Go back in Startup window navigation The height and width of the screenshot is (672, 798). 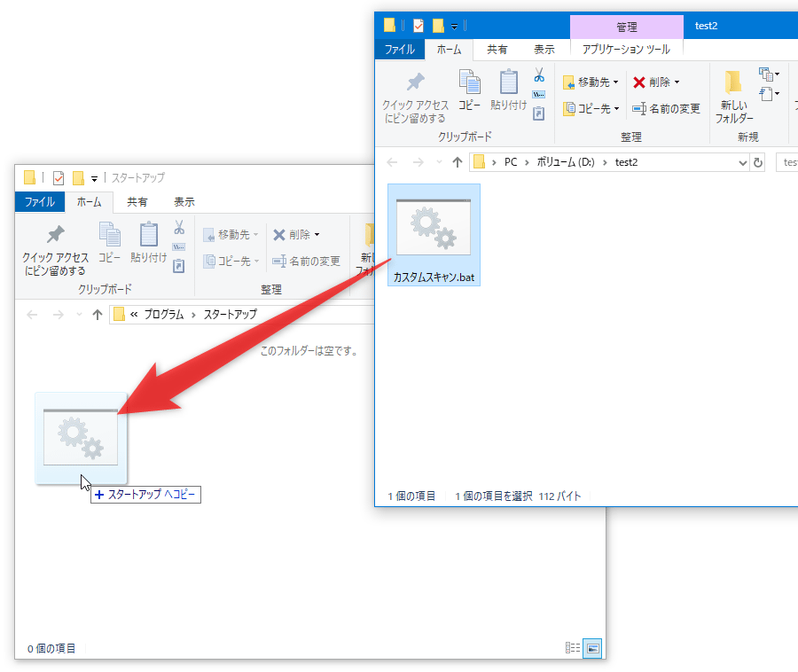coord(32,315)
